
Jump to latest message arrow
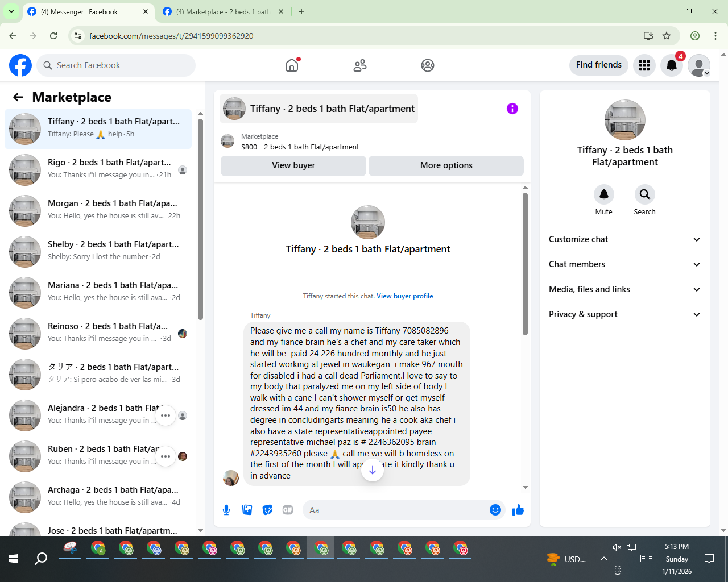coord(373,470)
